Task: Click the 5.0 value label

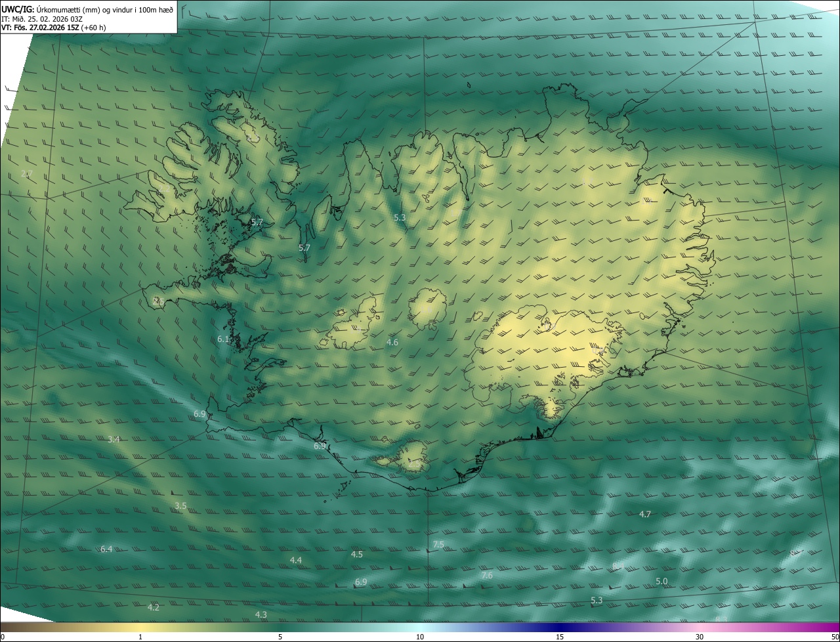Action: click(x=661, y=582)
